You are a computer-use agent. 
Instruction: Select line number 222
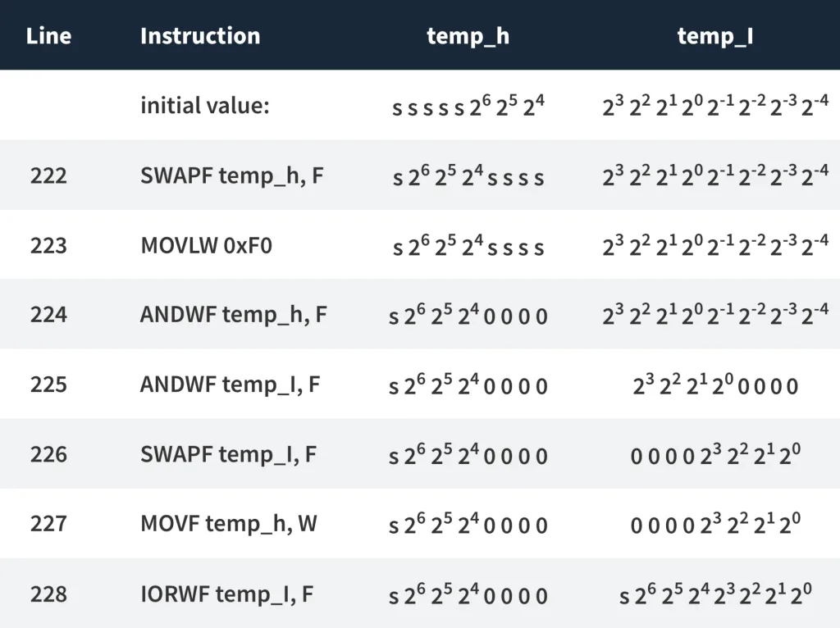[48, 175]
